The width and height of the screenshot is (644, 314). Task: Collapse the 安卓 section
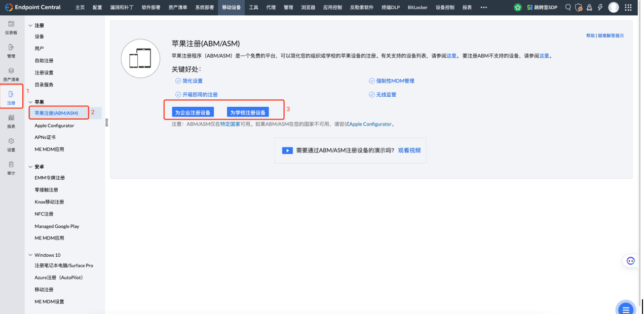click(x=30, y=167)
